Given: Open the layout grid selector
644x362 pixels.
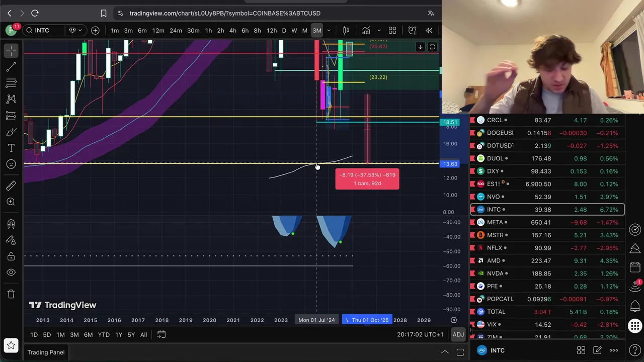Looking at the screenshot, I should (392, 31).
